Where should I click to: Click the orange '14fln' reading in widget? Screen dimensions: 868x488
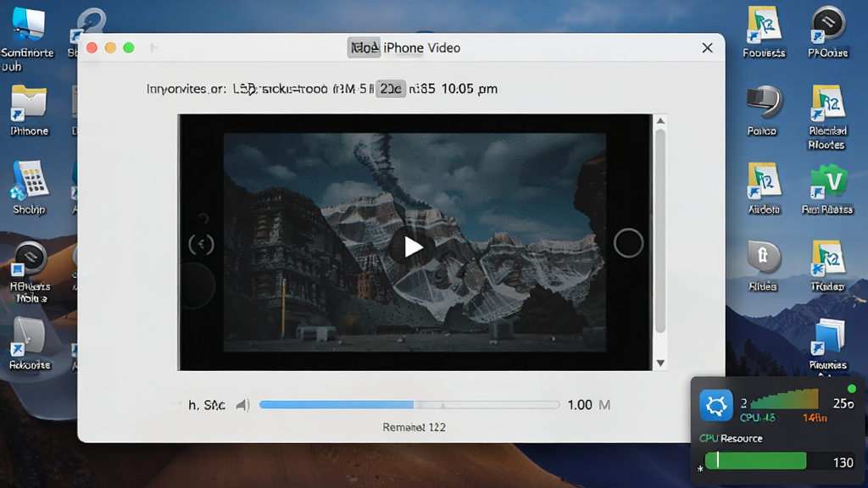[x=815, y=418]
